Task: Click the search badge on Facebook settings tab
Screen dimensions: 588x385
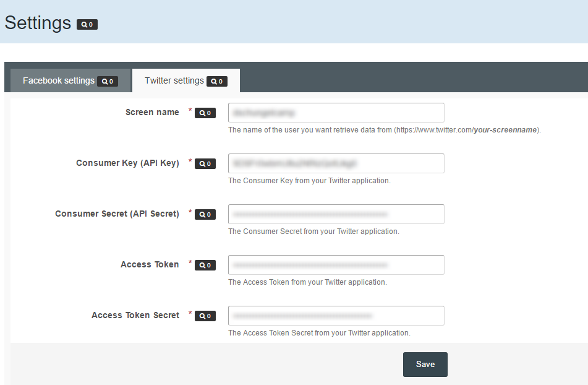Action: 108,81
